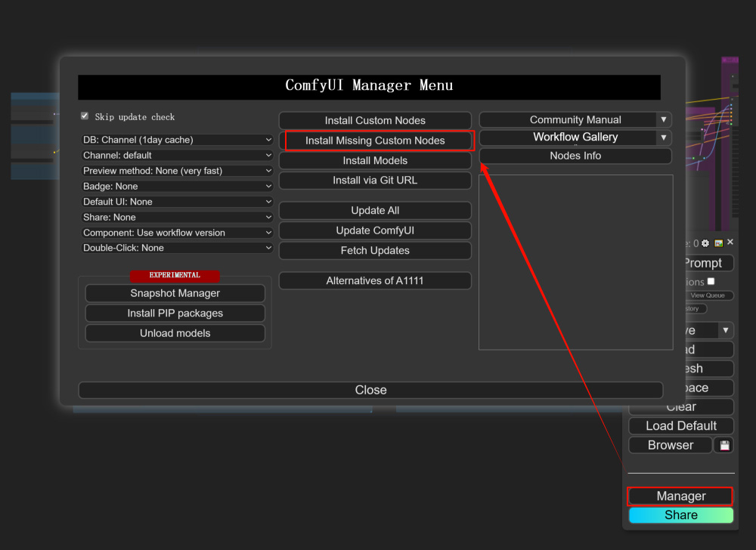The width and height of the screenshot is (756, 550).
Task: Click Install Missing Custom Nodes button
Action: [375, 141]
